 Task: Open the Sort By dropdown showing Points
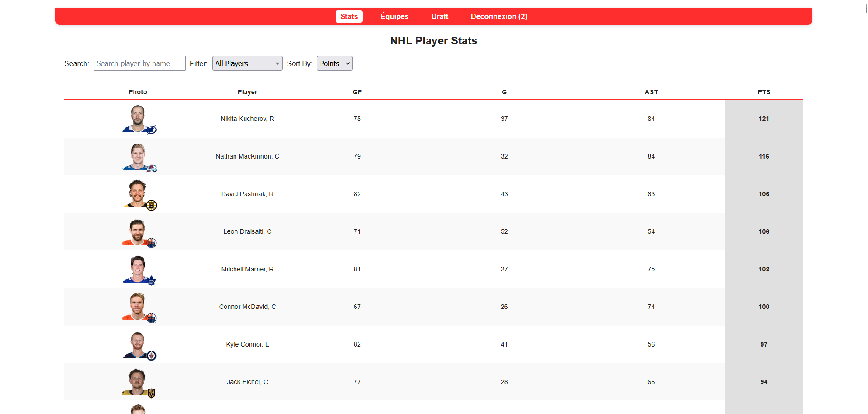(334, 63)
